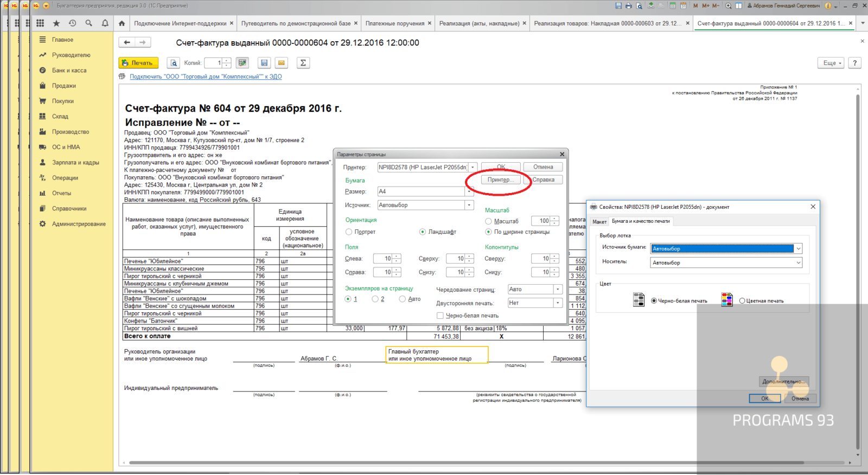This screenshot has width=868, height=475.
Task: Enable the Черно-белая печать checkbox
Action: 440,316
